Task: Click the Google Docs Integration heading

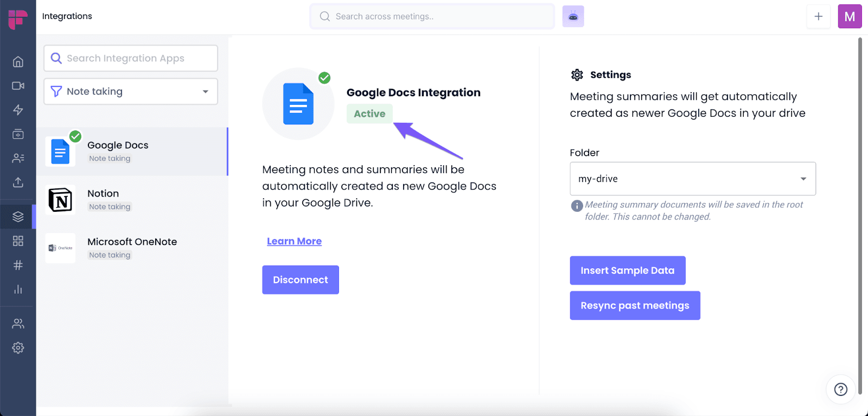Action: pos(413,92)
